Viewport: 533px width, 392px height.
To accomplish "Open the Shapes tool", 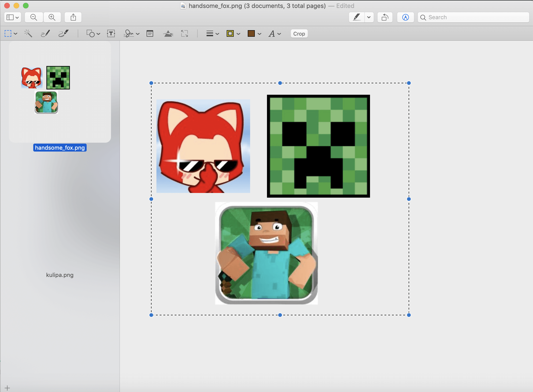I will (x=90, y=33).
